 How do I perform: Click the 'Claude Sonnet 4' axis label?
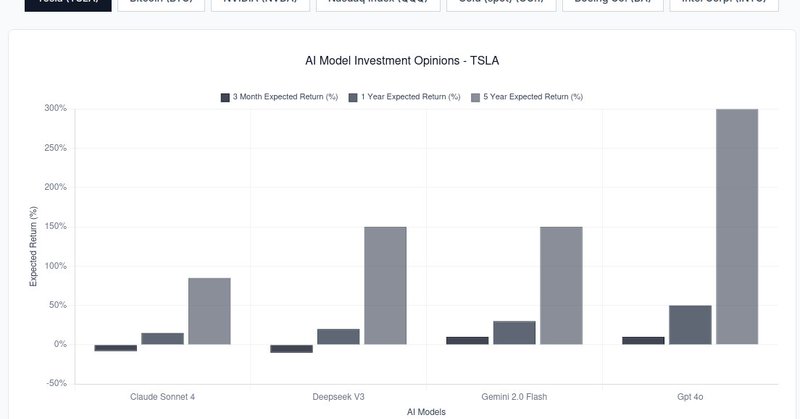[x=162, y=397]
